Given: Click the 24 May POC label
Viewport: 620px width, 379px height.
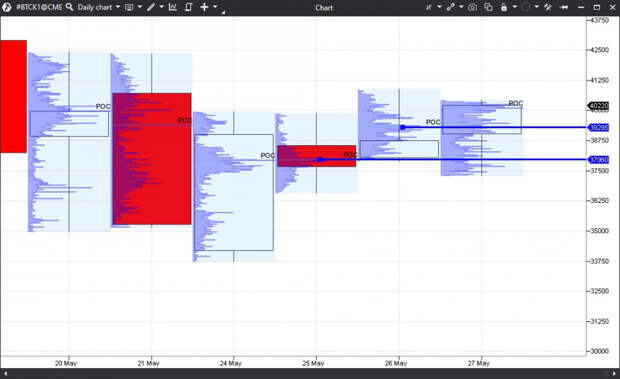Looking at the screenshot, I should coord(268,156).
